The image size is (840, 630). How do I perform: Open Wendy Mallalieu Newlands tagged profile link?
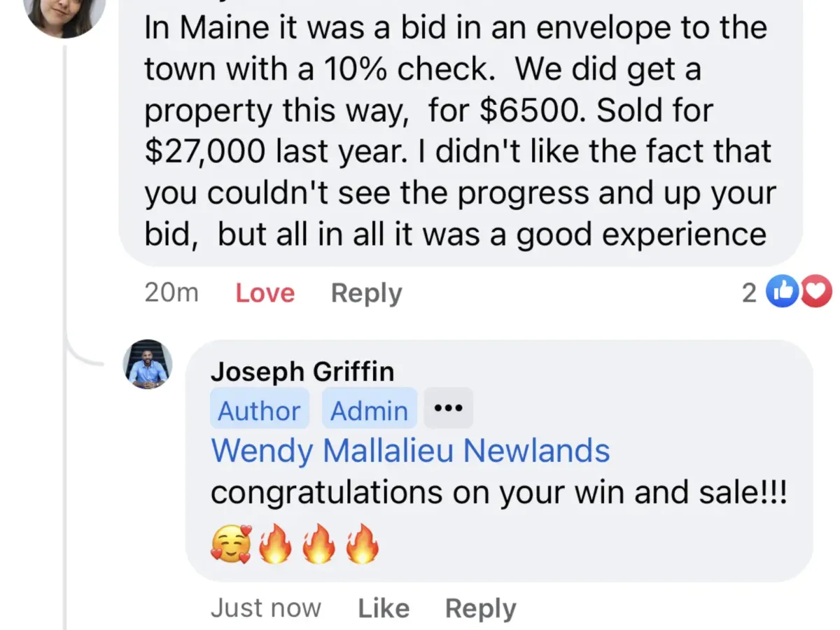coord(410,451)
